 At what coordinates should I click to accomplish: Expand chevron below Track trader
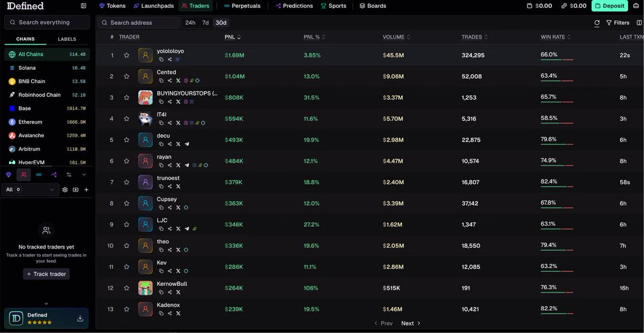(46, 303)
